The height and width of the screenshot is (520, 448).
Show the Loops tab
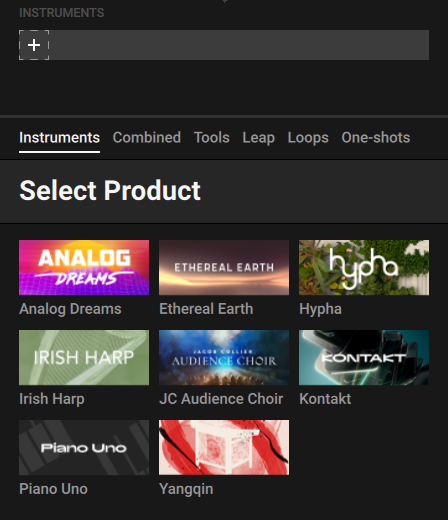(x=308, y=138)
